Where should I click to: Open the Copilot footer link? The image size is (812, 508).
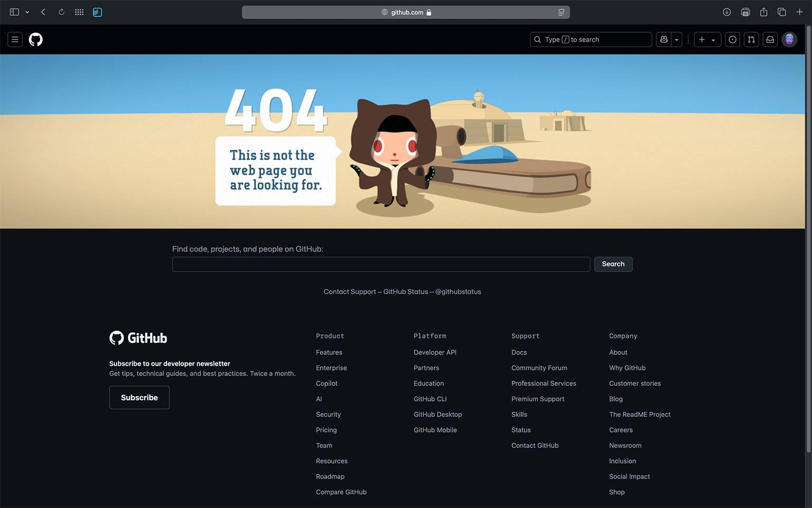(x=326, y=384)
